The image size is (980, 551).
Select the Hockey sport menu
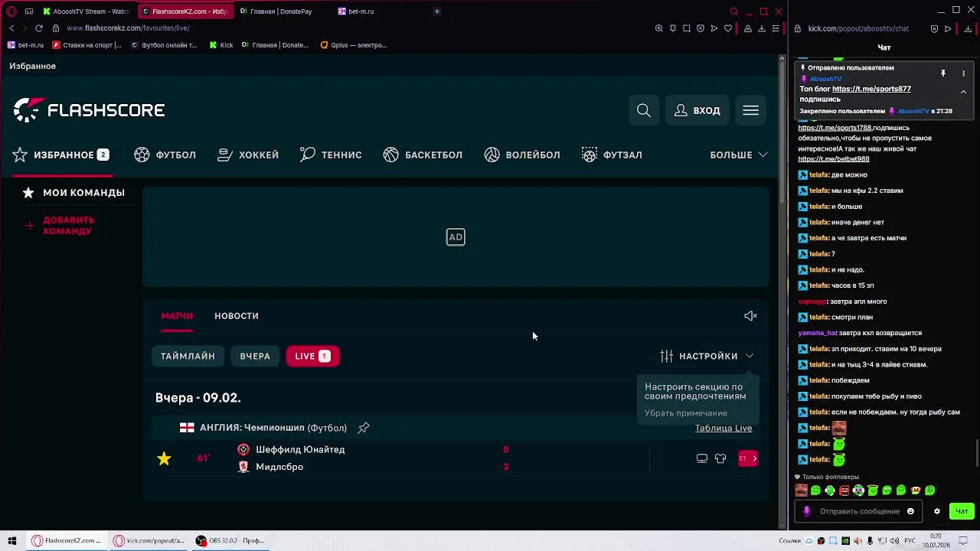[x=248, y=155]
